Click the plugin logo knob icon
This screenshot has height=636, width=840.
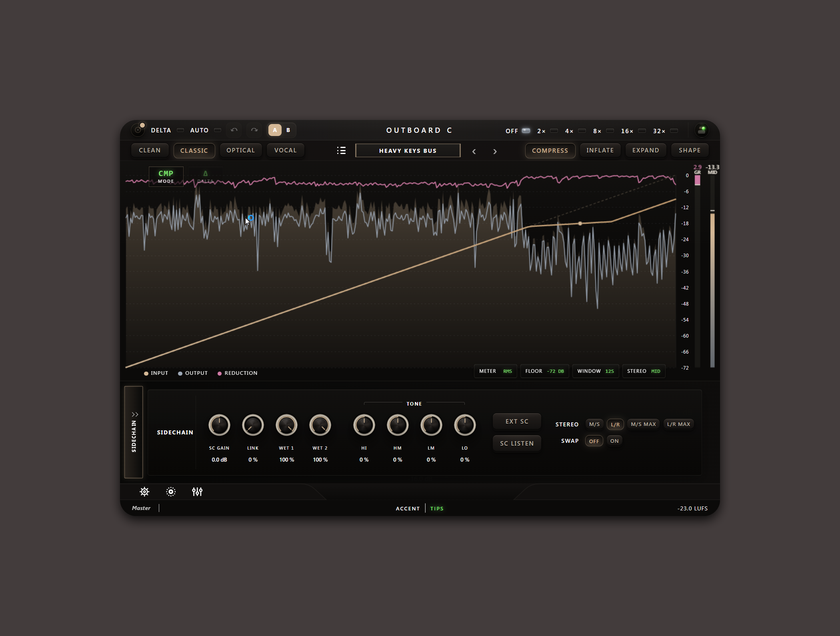click(x=138, y=130)
